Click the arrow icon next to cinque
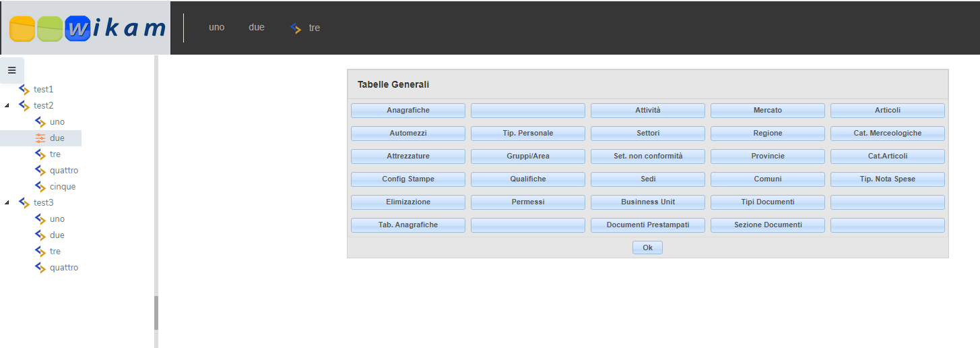Viewport: 980px width, 348px height. click(40, 186)
